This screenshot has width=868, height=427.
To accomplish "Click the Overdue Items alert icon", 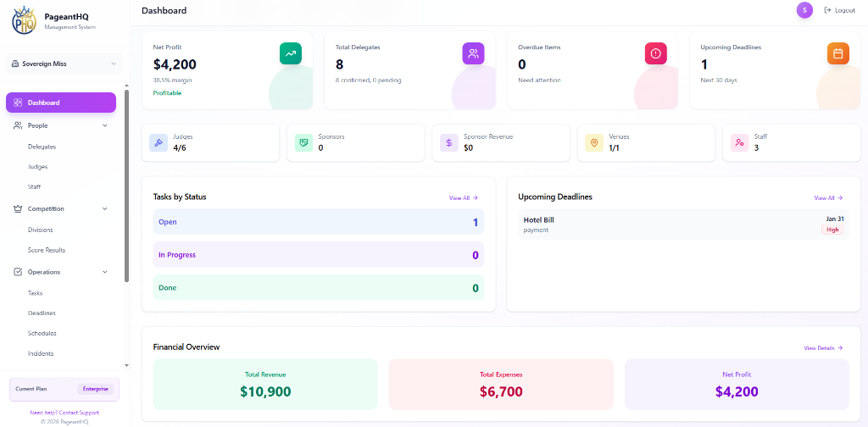I will 656,53.
